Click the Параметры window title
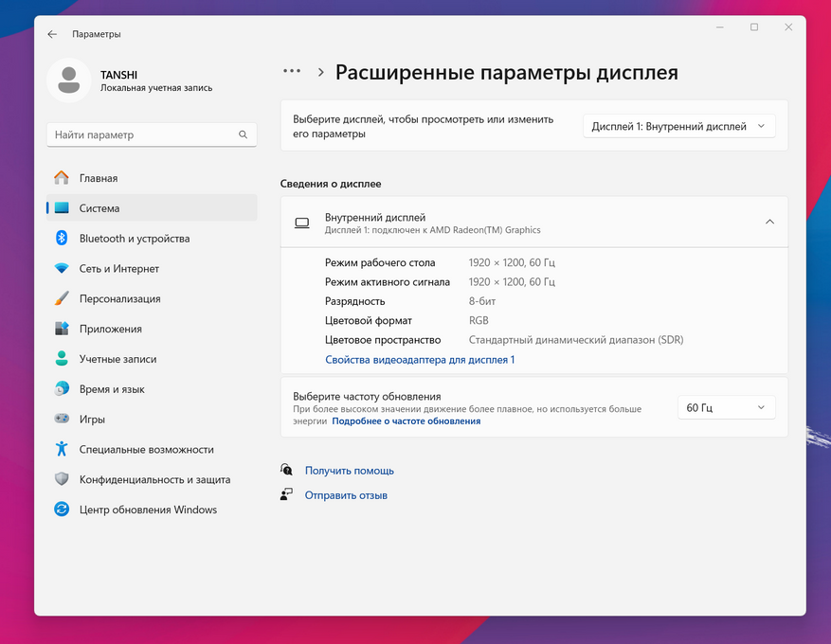The image size is (831, 644). (x=97, y=34)
